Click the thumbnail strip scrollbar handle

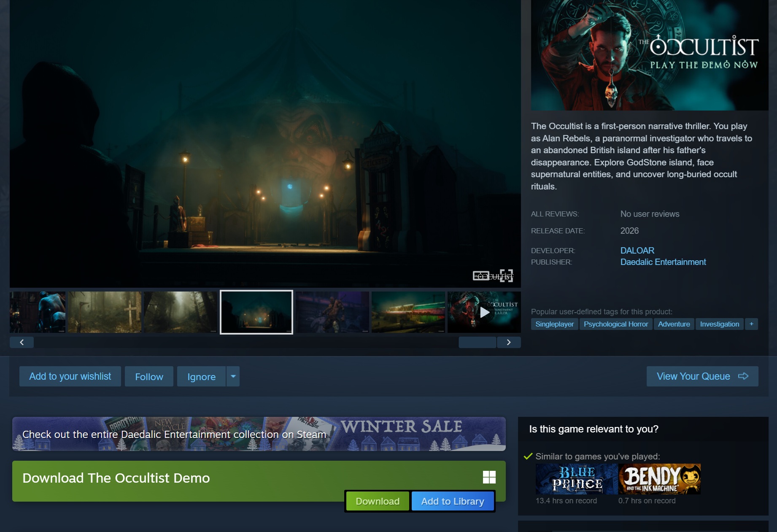pyautogui.click(x=478, y=342)
